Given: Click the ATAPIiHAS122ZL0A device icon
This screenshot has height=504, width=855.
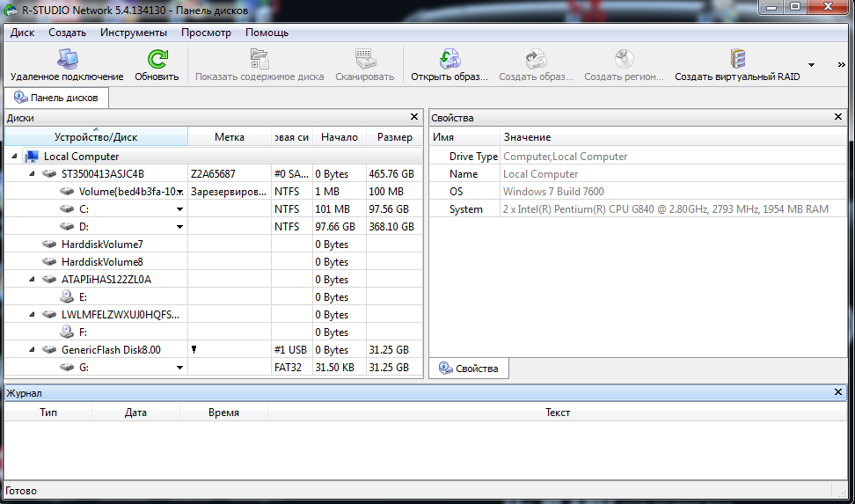Looking at the screenshot, I should pyautogui.click(x=49, y=280).
